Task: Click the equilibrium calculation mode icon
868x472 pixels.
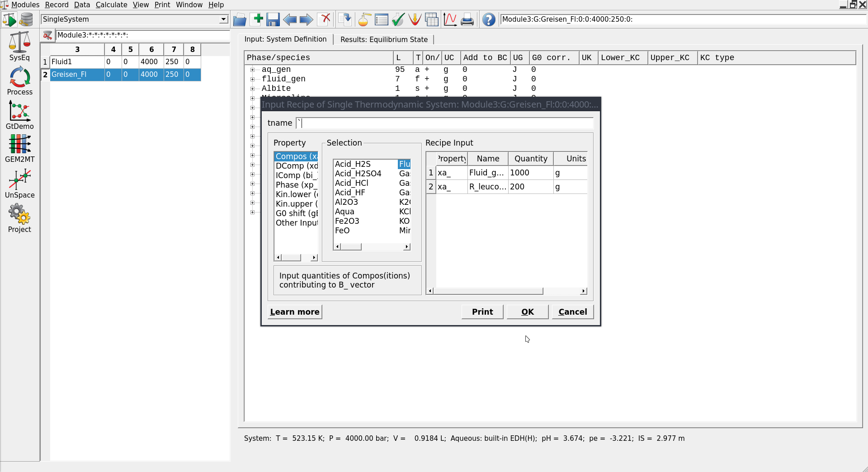Action: (9, 19)
